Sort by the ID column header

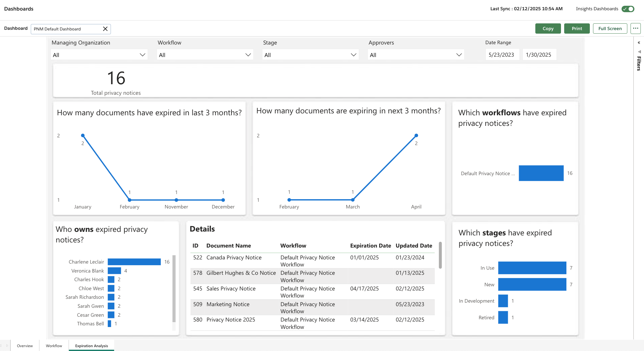coord(195,246)
